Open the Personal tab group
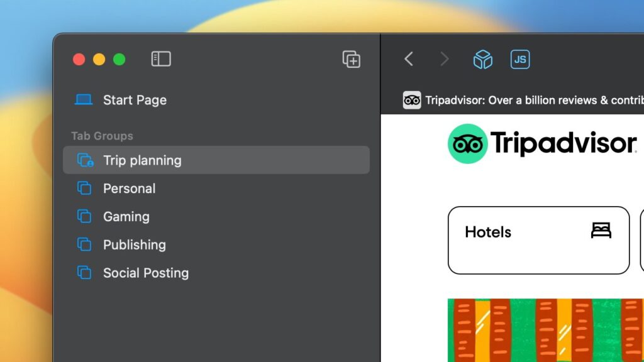 216,189
